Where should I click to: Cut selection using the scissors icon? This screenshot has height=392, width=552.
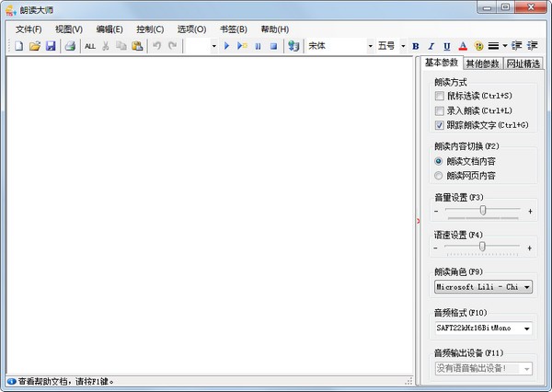(105, 46)
